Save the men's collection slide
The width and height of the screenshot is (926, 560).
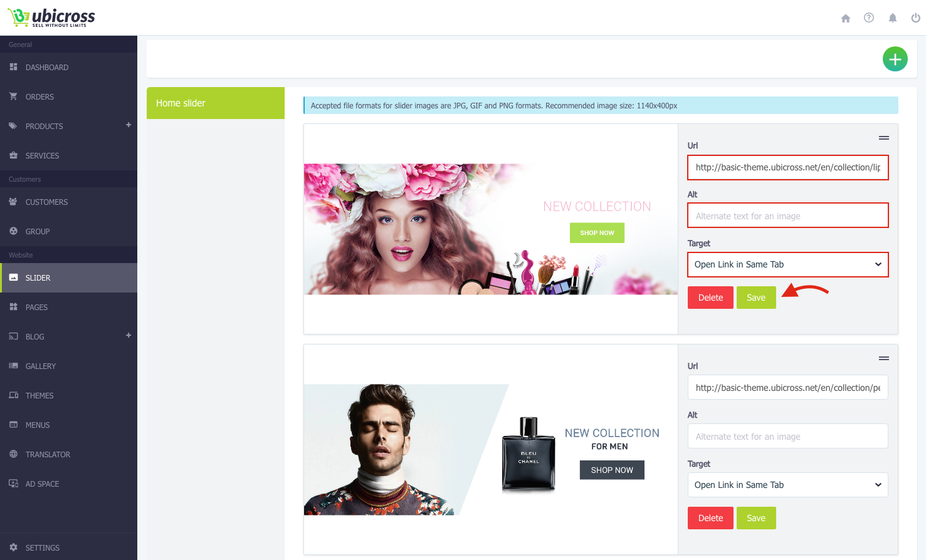[756, 518]
